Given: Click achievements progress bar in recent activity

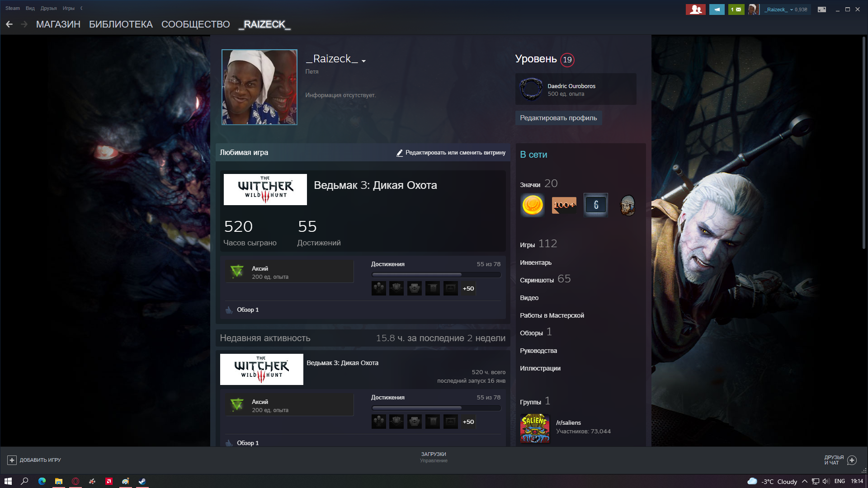Looking at the screenshot, I should point(436,408).
